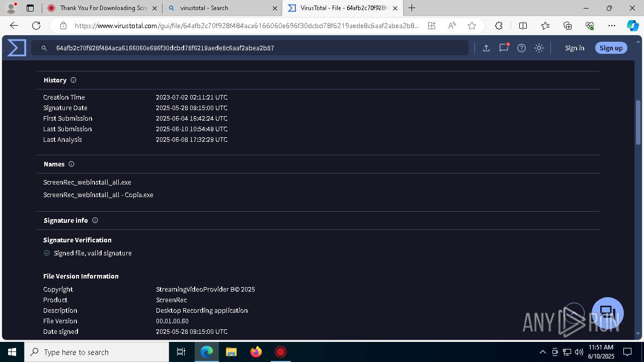Click the VirusTotal hash search field
644x362 pixels.
(x=250, y=48)
